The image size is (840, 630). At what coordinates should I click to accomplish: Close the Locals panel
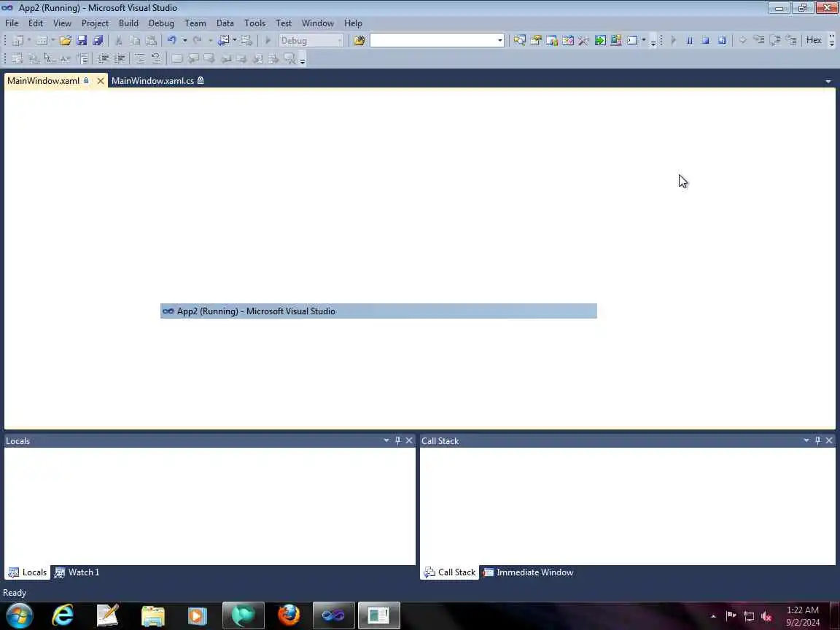point(409,440)
